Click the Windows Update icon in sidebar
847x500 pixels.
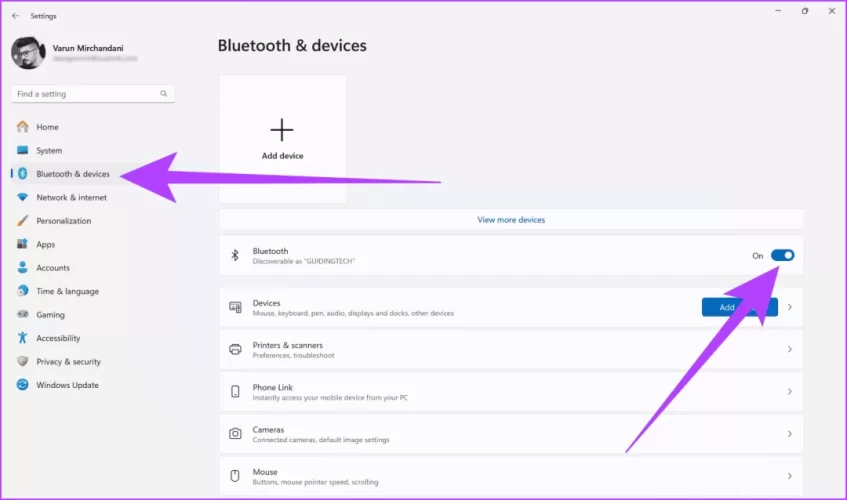tap(22, 385)
